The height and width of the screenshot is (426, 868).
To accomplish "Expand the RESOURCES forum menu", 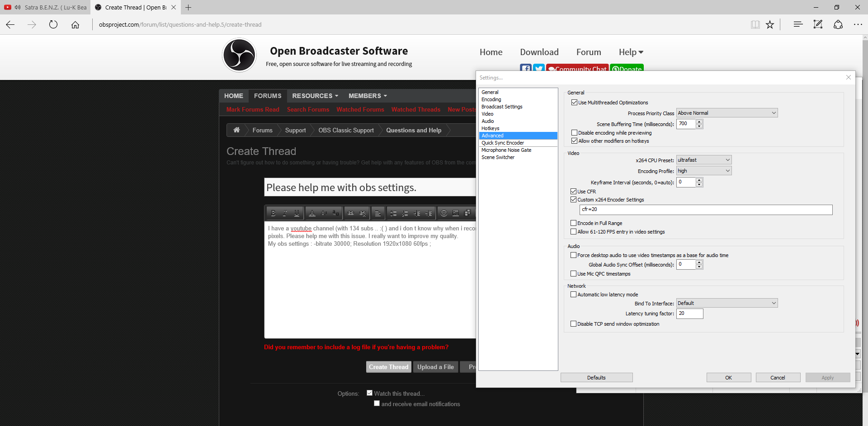I will 315,96.
